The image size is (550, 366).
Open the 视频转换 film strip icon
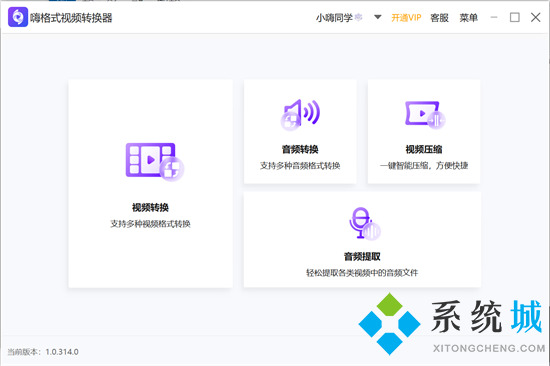click(155, 161)
